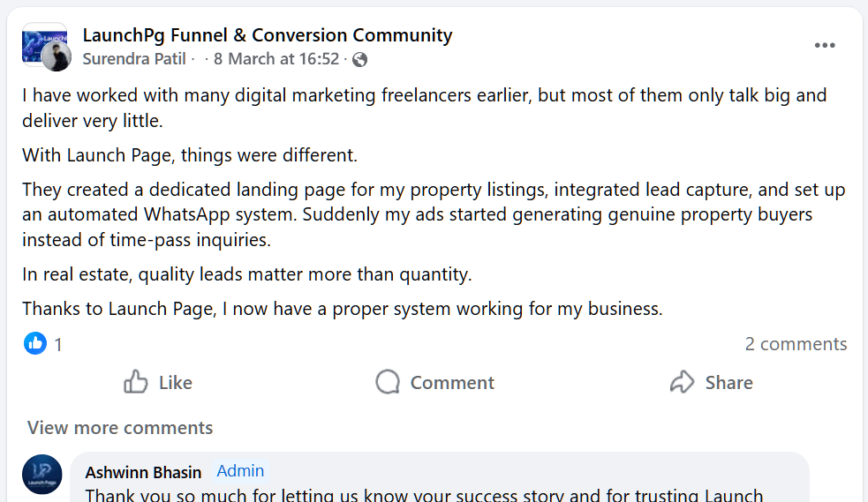Toggle Like on Surendra Patil's post
Screen dimensions: 868x502
pyautogui.click(x=158, y=382)
